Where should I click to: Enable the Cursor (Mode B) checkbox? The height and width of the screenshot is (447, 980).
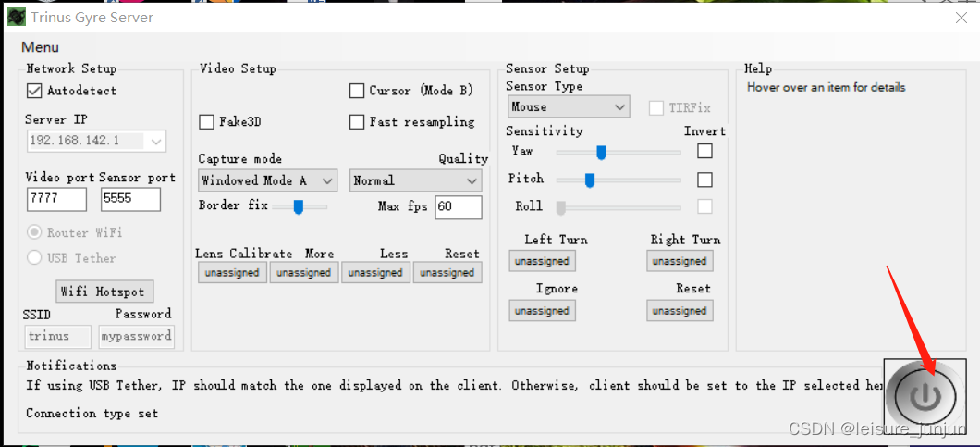click(357, 91)
